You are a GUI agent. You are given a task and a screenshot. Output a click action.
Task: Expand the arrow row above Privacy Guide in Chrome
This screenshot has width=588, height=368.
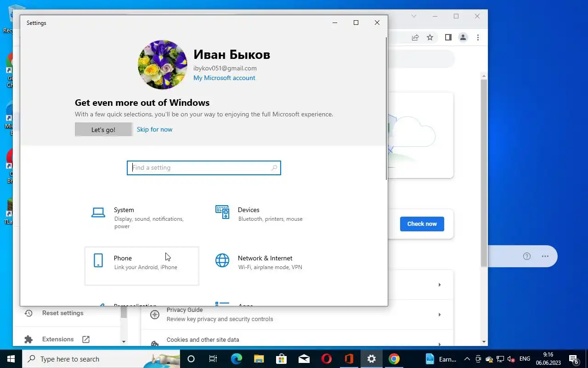click(440, 285)
